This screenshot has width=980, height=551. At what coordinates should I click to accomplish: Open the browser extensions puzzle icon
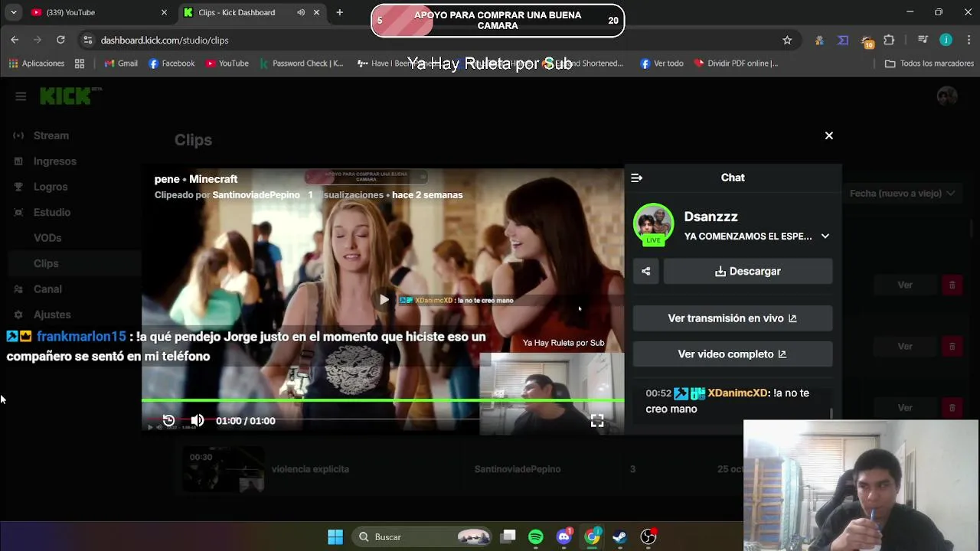(x=889, y=40)
